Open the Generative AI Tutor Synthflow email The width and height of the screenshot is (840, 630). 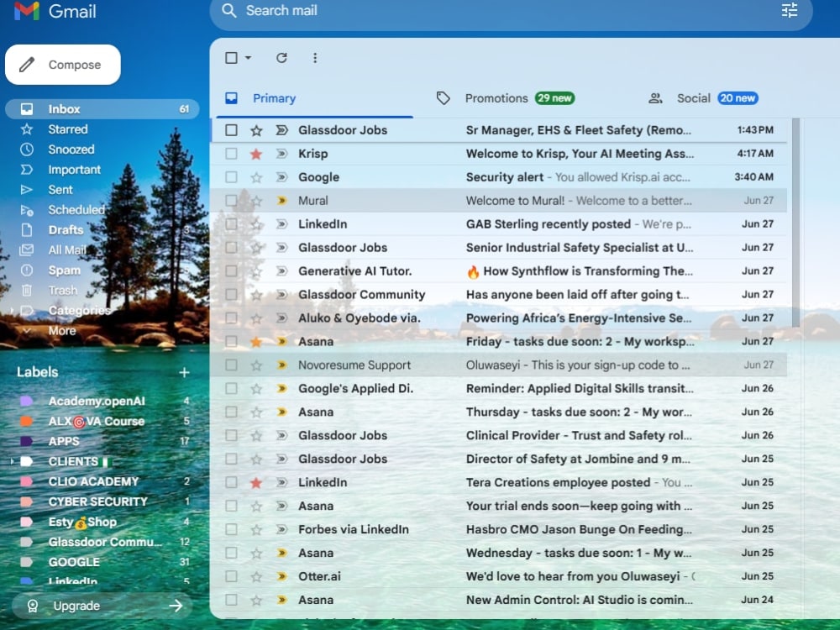(498, 271)
